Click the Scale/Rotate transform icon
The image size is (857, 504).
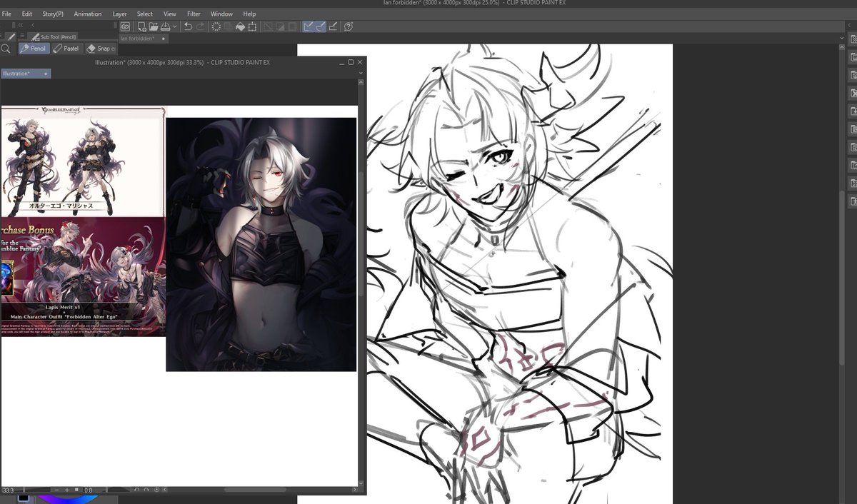pos(251,26)
